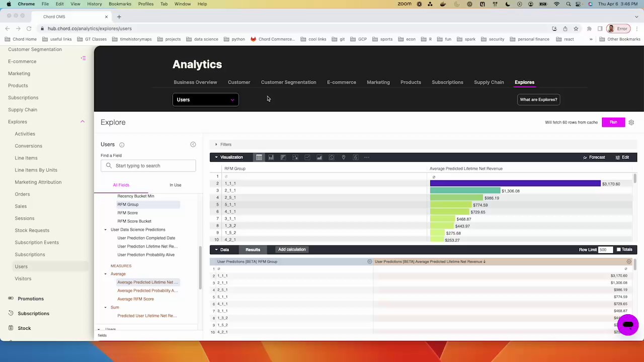Screen dimensions: 644x362
Task: Click the Chrome page reload icon
Action: [x=29, y=29]
